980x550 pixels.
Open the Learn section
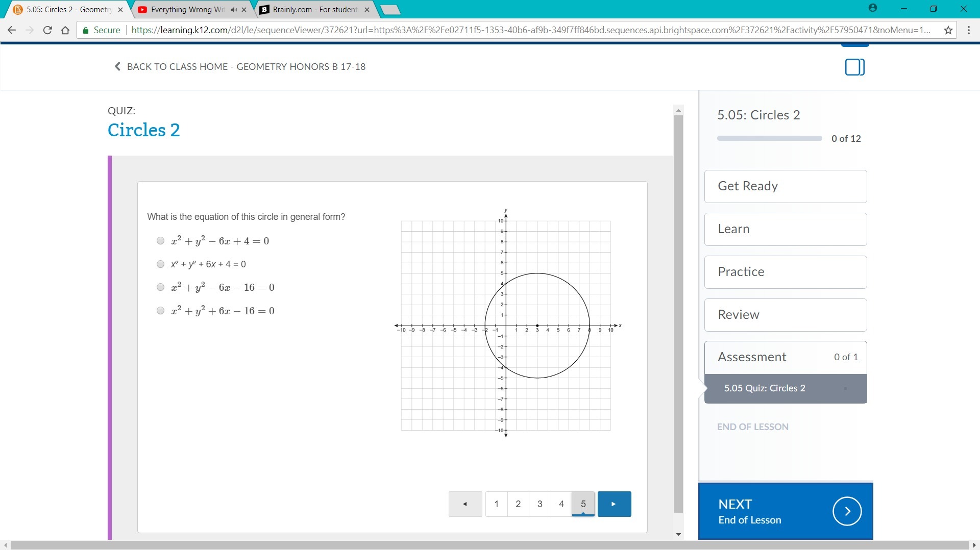point(786,229)
